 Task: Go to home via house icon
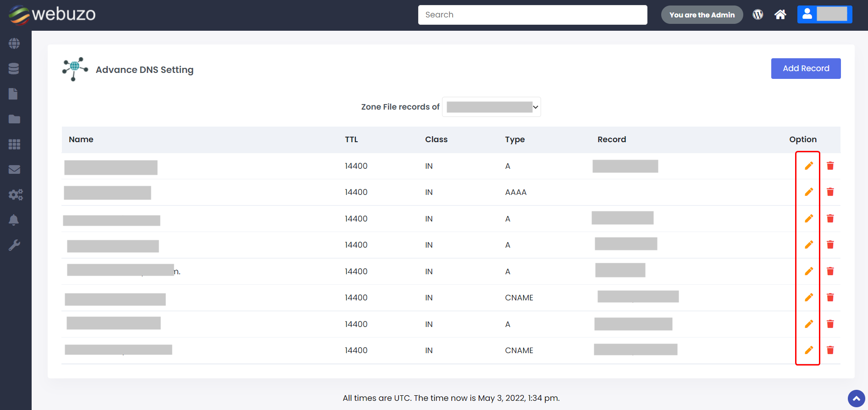pos(780,15)
